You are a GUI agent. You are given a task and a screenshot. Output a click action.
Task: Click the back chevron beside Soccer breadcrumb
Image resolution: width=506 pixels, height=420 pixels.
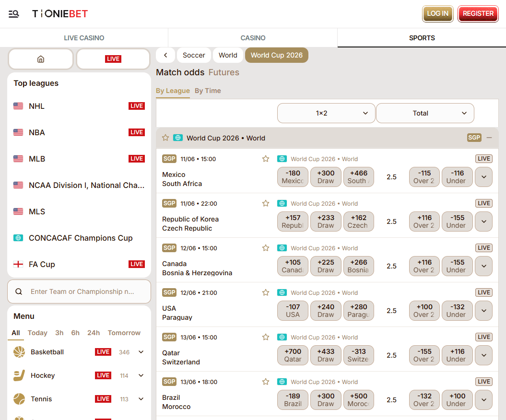coord(165,55)
